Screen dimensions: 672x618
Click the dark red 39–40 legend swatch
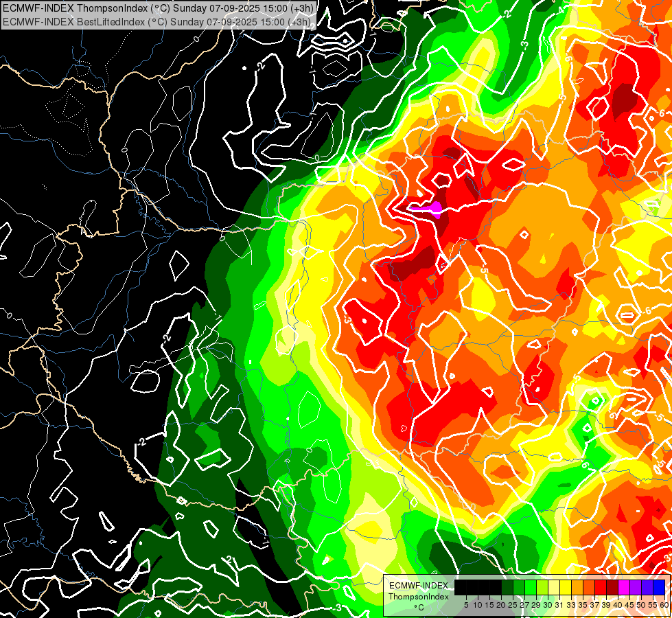[612, 587]
